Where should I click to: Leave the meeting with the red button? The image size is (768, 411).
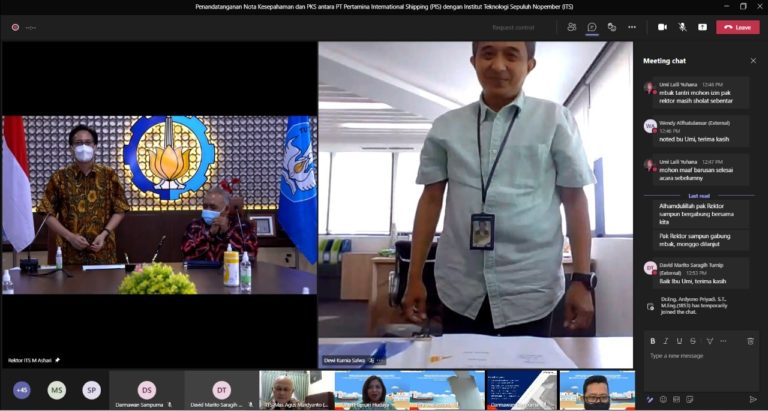coord(738,27)
